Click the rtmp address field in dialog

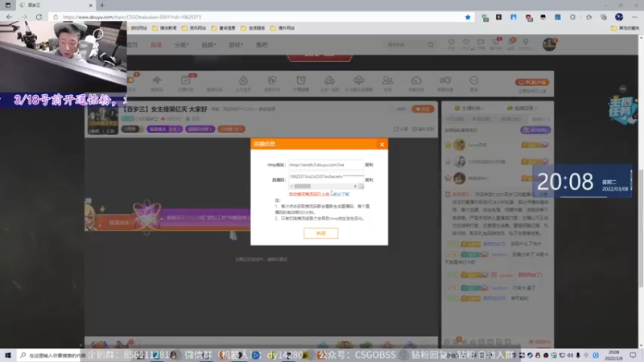[326, 165]
